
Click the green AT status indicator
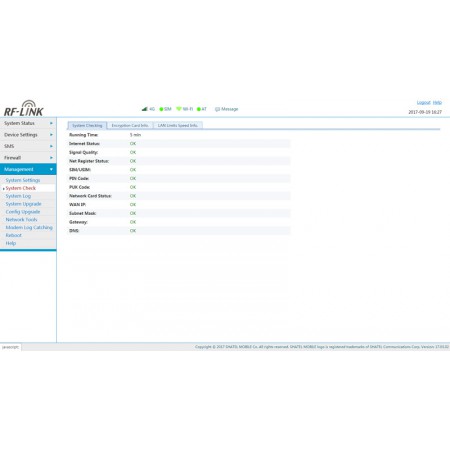pos(199,109)
